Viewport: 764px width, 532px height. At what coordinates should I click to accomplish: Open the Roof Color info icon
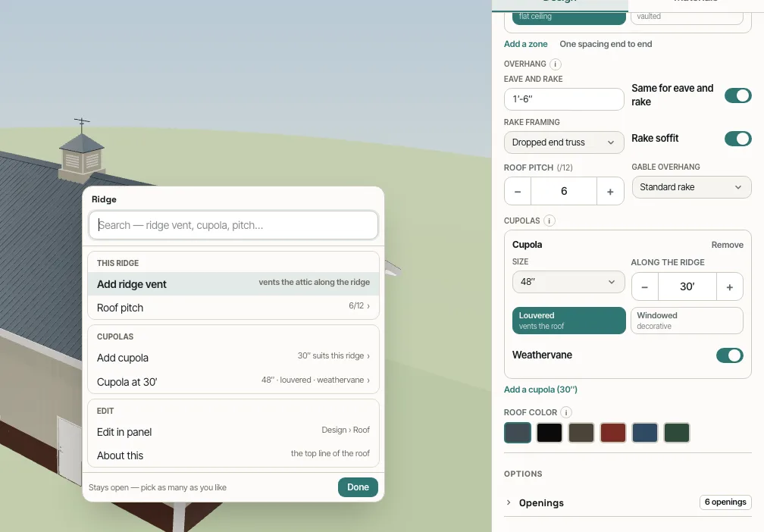click(x=565, y=412)
